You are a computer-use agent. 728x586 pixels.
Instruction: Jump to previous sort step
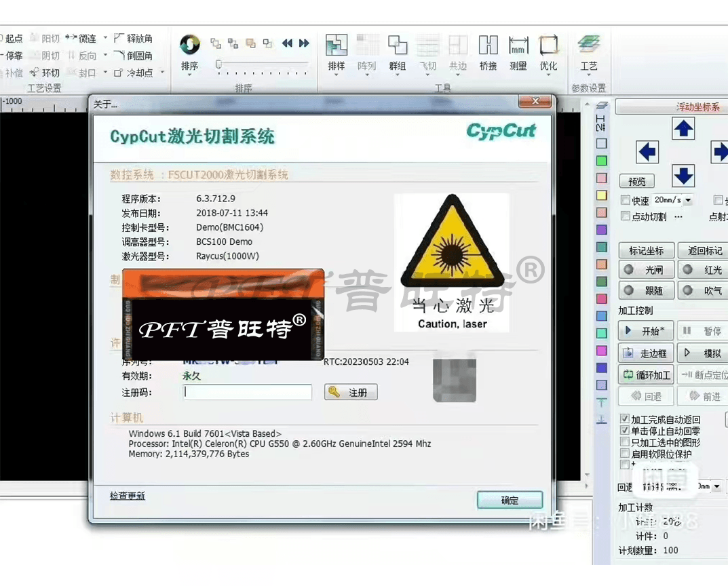[288, 43]
